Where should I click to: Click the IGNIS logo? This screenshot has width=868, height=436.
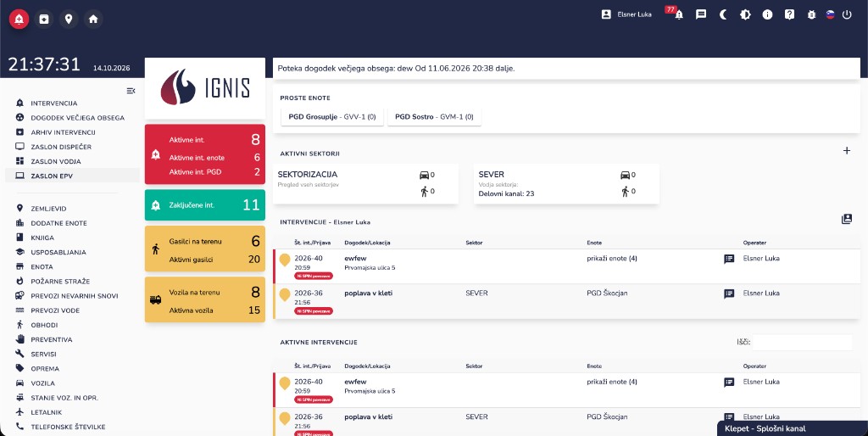tap(205, 88)
